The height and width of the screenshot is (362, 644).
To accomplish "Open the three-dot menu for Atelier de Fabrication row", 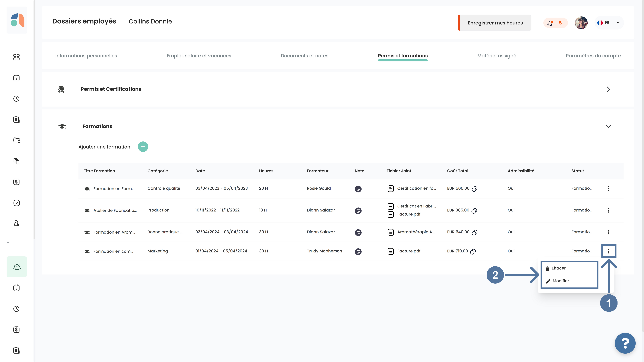I will pyautogui.click(x=608, y=210).
